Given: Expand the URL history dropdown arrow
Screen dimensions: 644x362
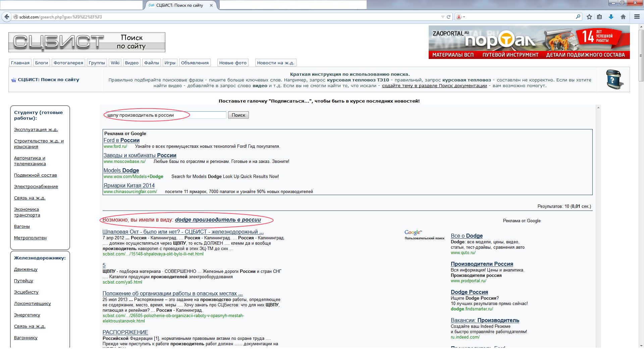Looking at the screenshot, I should point(443,17).
